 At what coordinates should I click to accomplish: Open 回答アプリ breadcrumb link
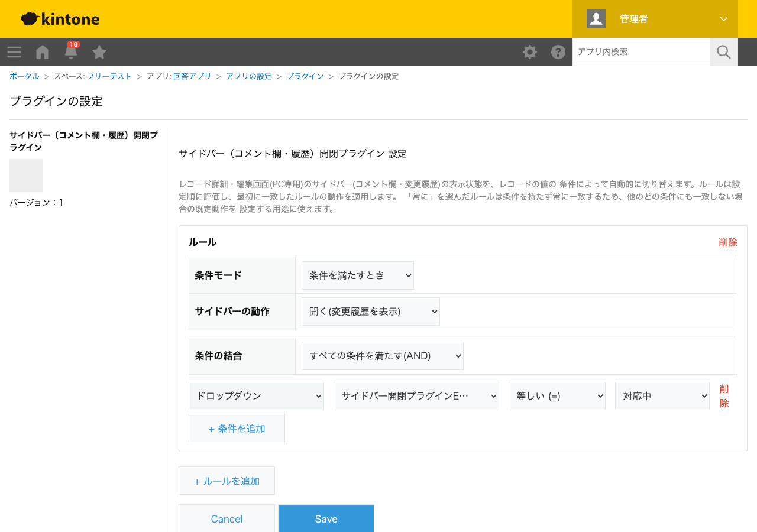coord(192,76)
